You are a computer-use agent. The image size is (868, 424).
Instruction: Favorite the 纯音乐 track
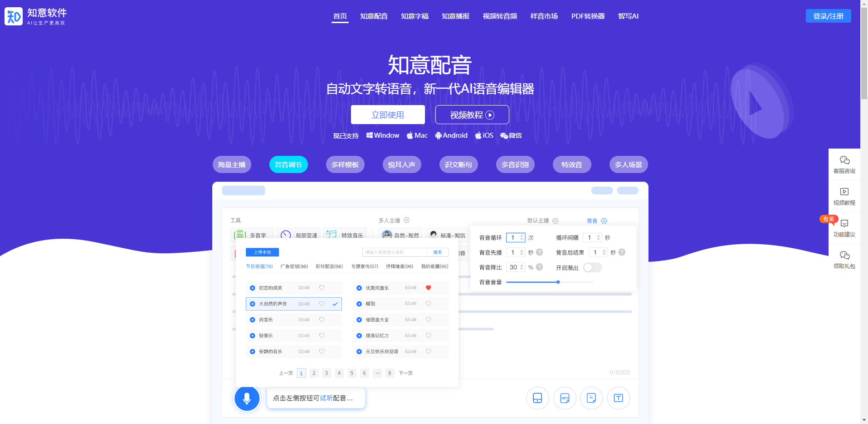coord(322,319)
